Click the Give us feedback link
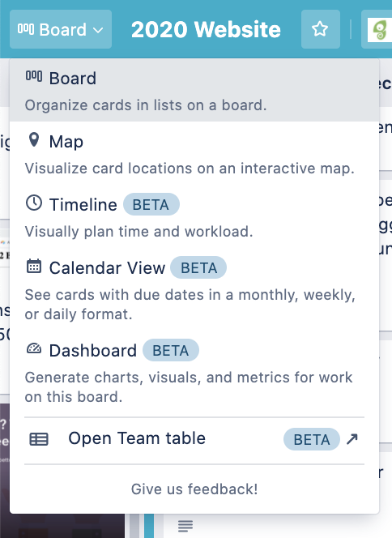This screenshot has height=538, width=392. tap(194, 489)
